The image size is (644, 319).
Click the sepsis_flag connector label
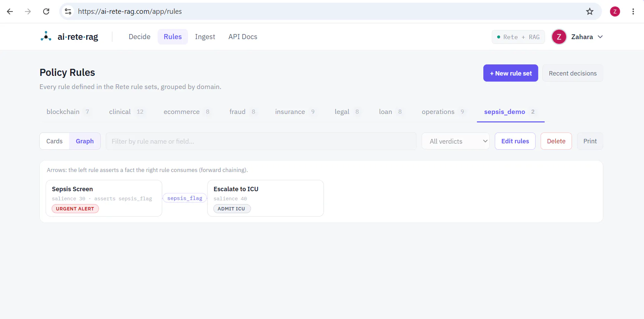(x=185, y=198)
